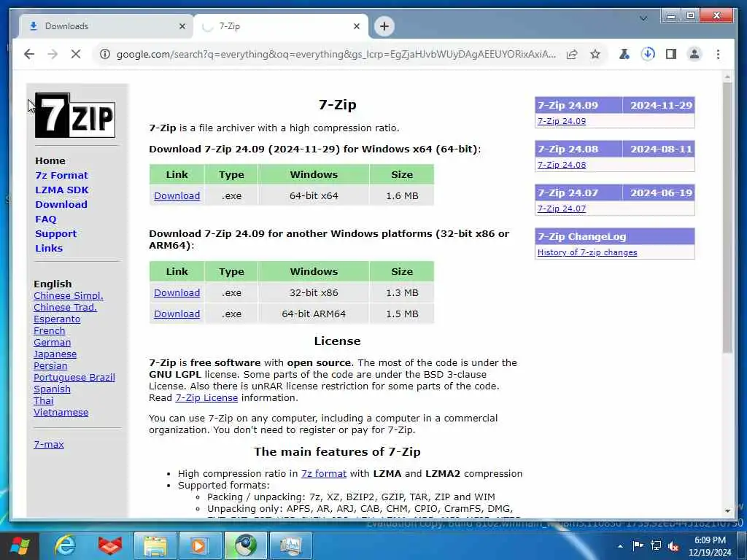The height and width of the screenshot is (560, 747).
Task: Close the 7-Zip tab
Action: click(356, 26)
